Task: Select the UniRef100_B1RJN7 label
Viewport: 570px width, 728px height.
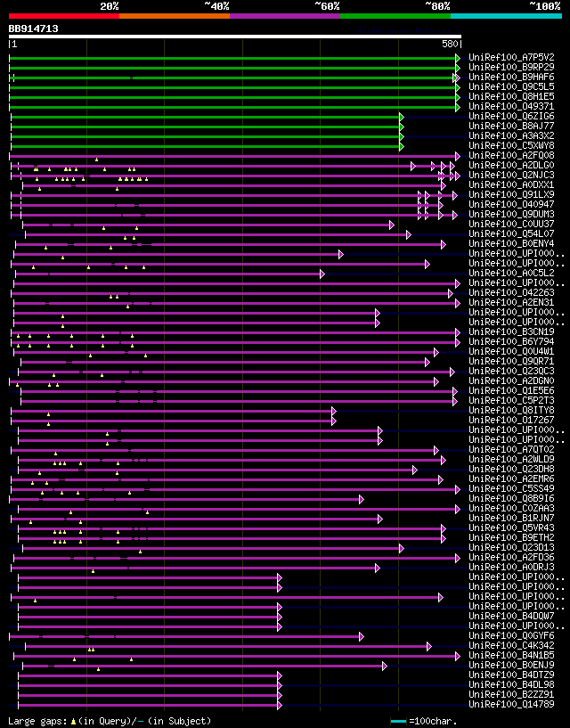Action: tap(511, 518)
